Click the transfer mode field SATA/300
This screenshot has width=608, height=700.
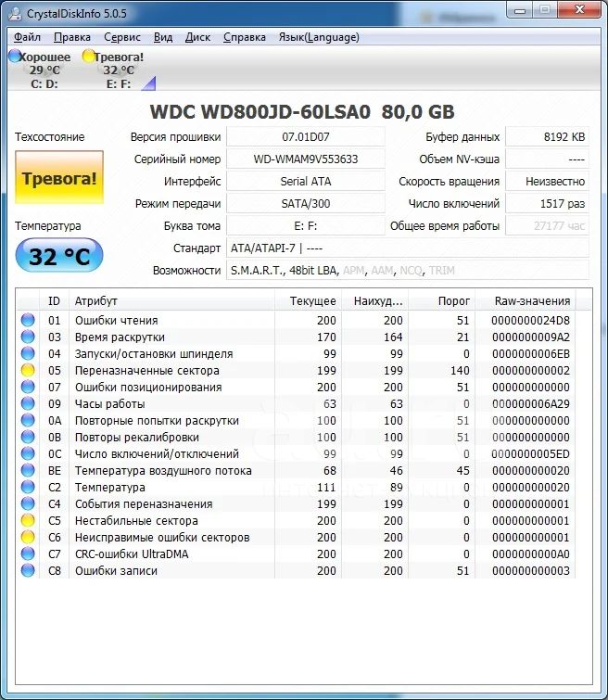point(306,204)
